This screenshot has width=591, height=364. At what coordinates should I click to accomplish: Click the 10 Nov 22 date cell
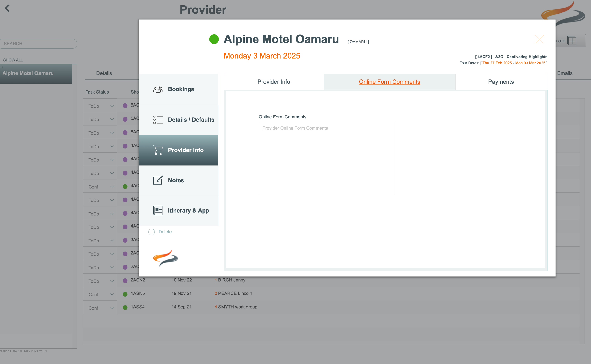click(x=181, y=280)
